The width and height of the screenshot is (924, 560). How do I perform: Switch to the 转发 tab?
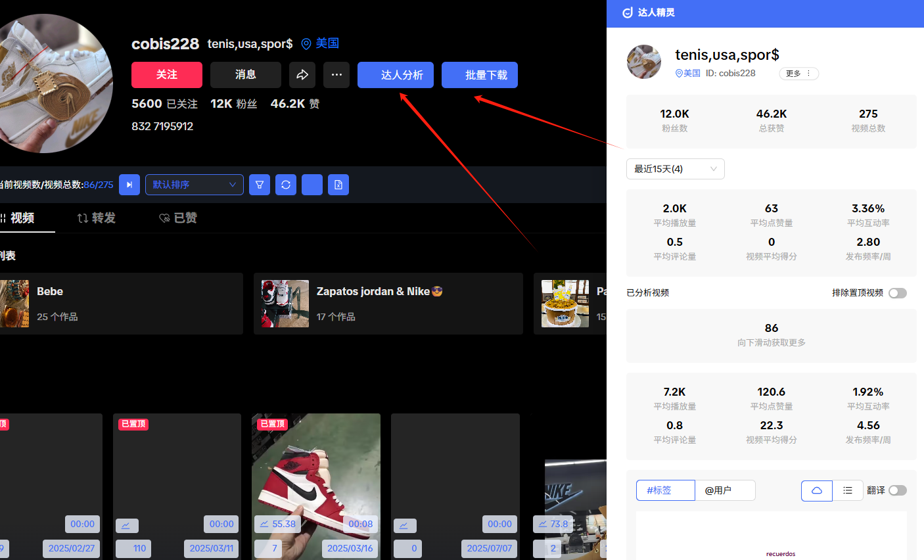(97, 218)
